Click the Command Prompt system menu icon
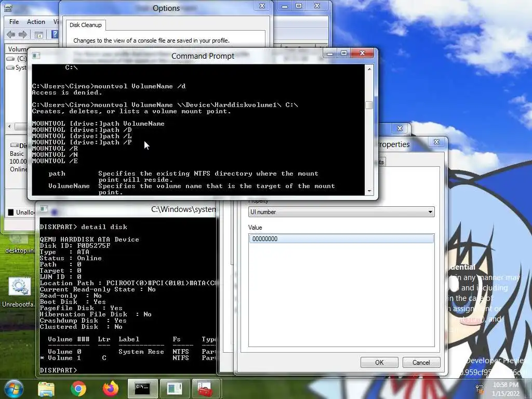The image size is (532, 399). [x=36, y=56]
